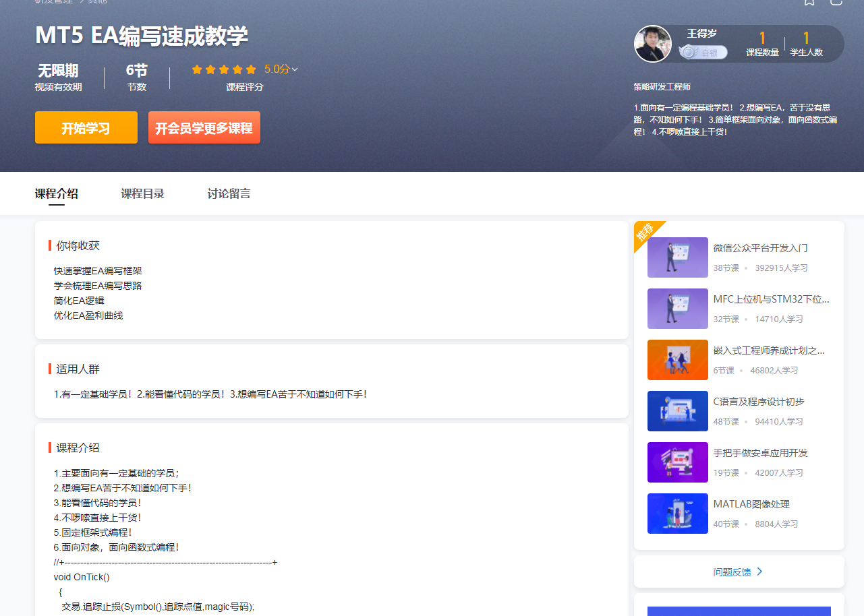Click the share icon in the top corner
The width and height of the screenshot is (864, 616).
click(836, 3)
